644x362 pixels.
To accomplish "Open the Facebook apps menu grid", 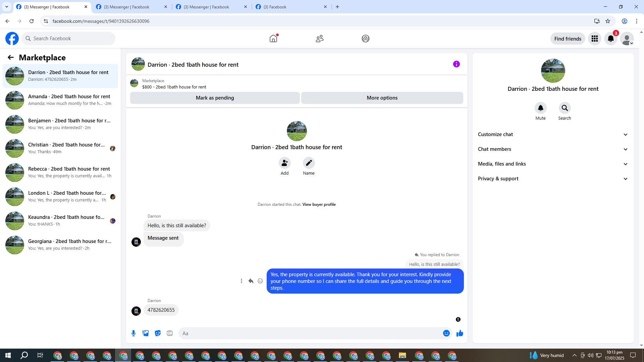I will 595,39.
